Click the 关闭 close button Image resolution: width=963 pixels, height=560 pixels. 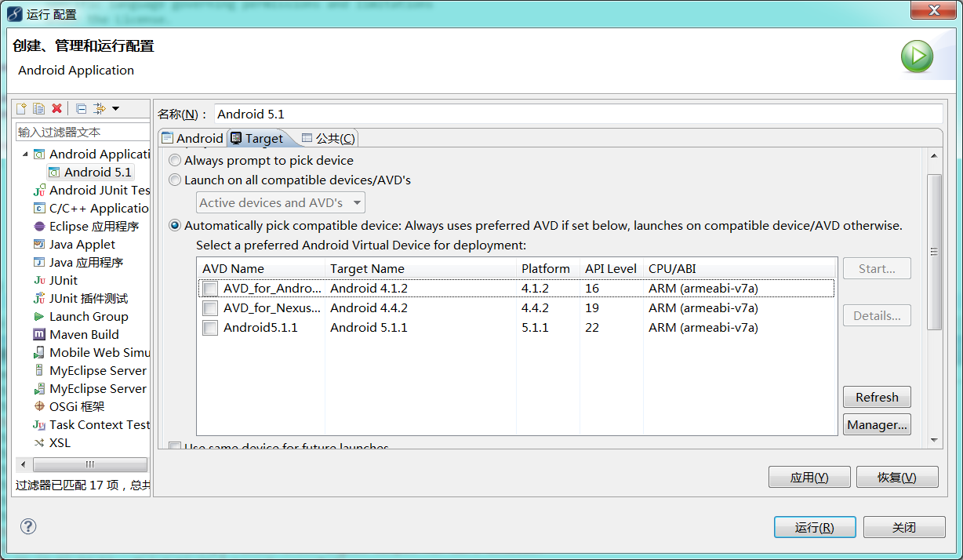(904, 527)
